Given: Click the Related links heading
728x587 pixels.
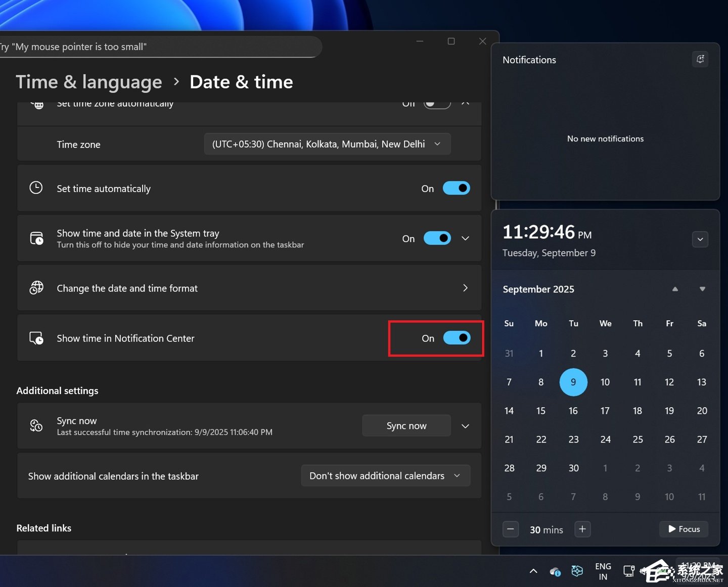Looking at the screenshot, I should tap(44, 528).
